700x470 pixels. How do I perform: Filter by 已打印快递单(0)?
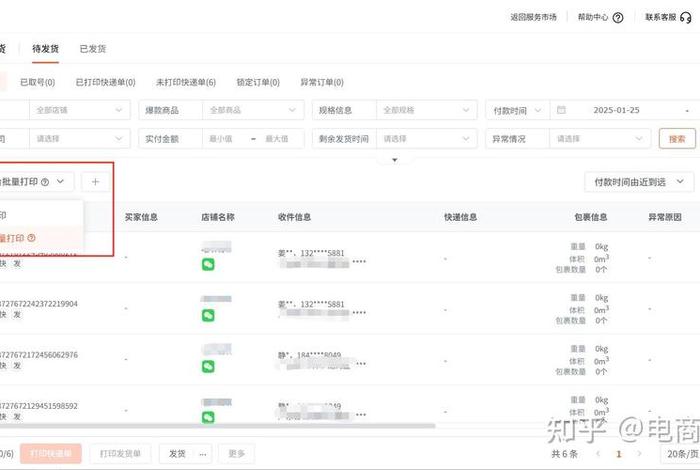coord(105,82)
